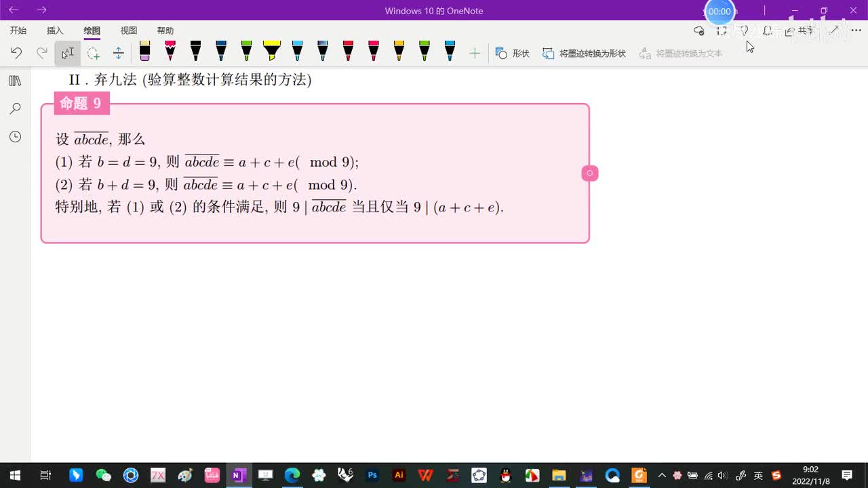Open the notifications bell
The image size is (868, 488).
tap(767, 30)
